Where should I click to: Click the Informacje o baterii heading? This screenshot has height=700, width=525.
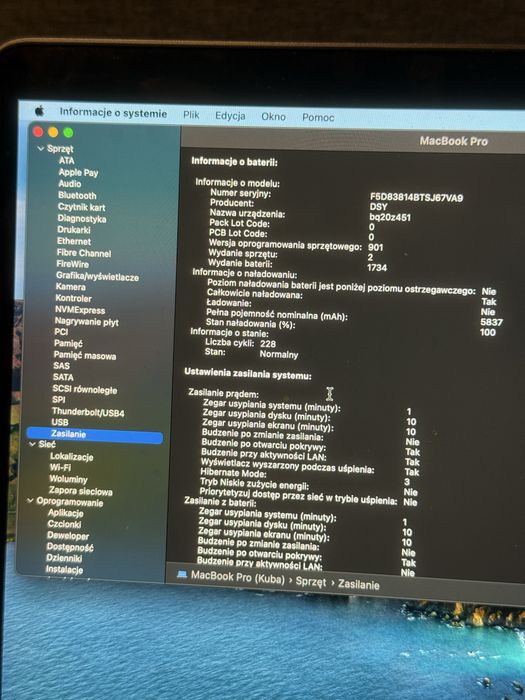pyautogui.click(x=234, y=162)
